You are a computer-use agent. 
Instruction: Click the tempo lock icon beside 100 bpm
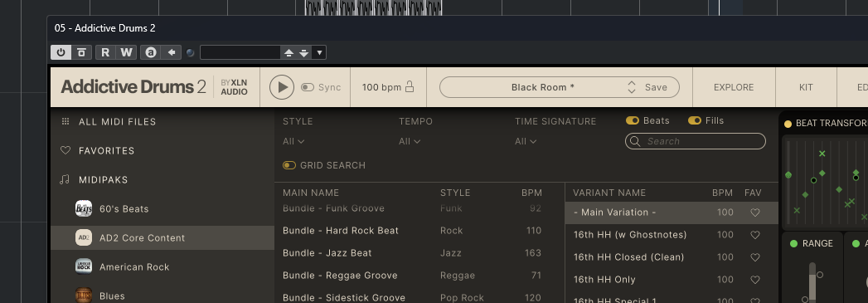(x=410, y=87)
